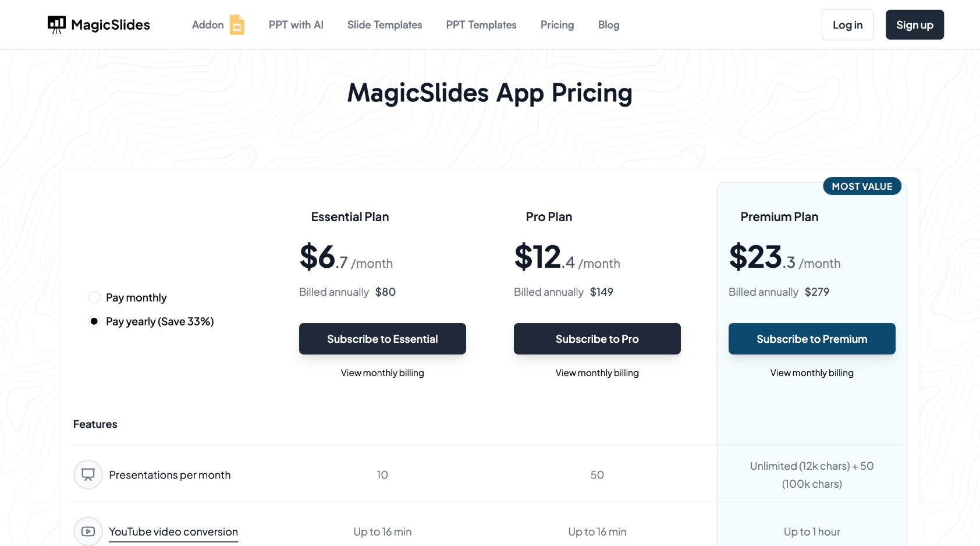Select the Pay monthly radio option

(x=94, y=297)
